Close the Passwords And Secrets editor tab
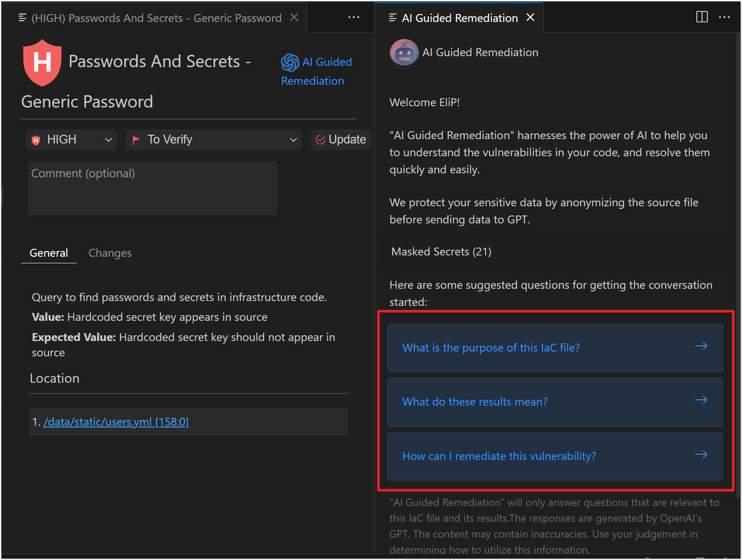 (x=294, y=18)
